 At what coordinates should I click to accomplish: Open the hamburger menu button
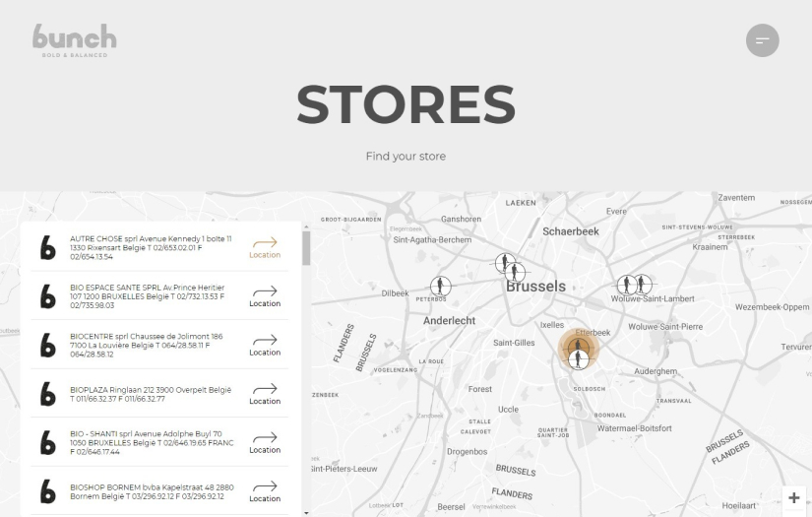tap(762, 40)
